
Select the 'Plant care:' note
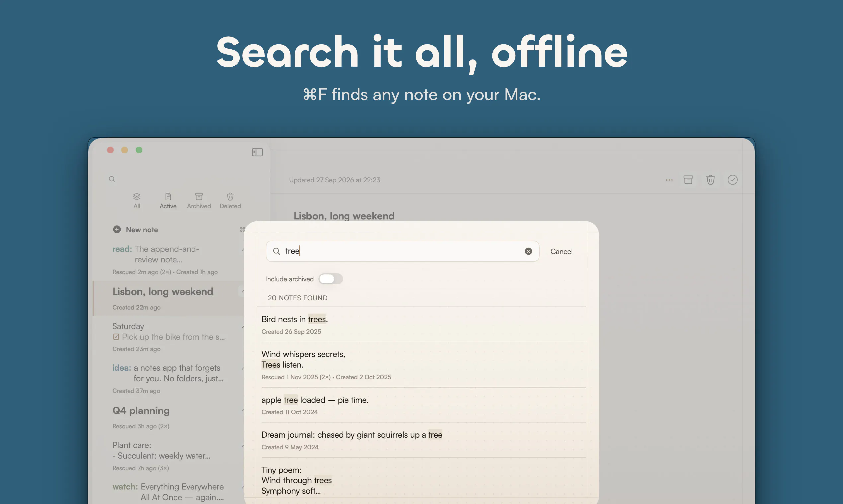click(169, 456)
